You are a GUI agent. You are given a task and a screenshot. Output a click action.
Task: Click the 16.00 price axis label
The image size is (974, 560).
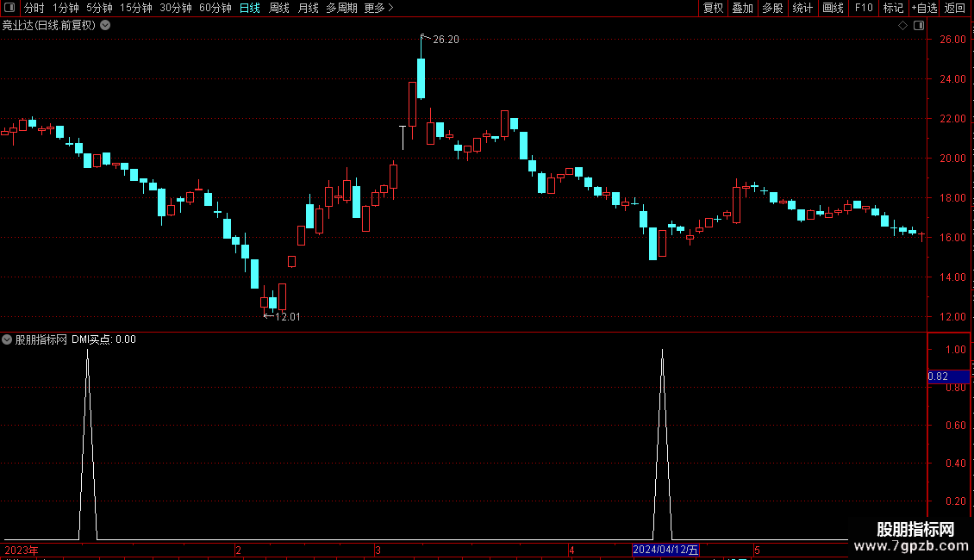click(952, 238)
